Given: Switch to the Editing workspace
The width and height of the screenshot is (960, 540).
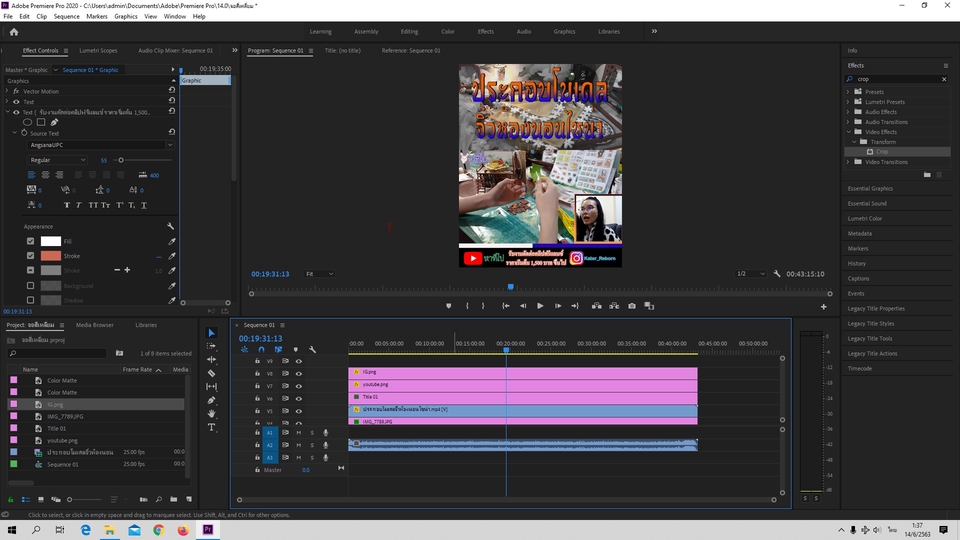Looking at the screenshot, I should click(x=409, y=32).
